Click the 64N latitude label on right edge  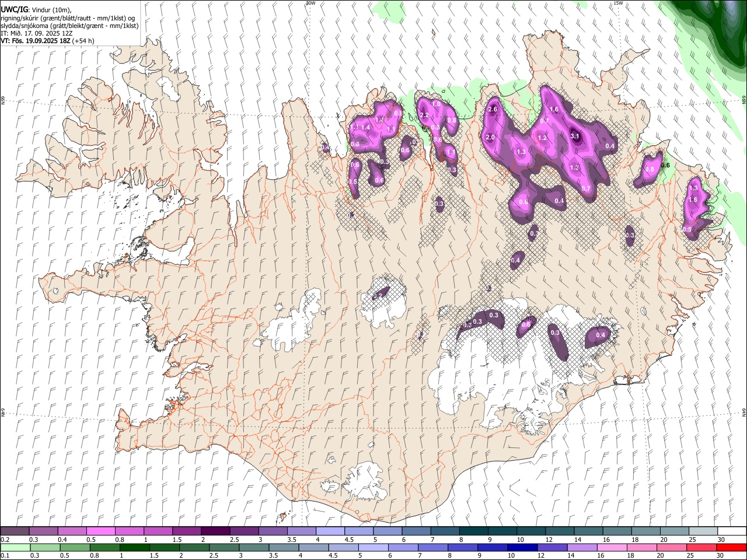tap(744, 412)
